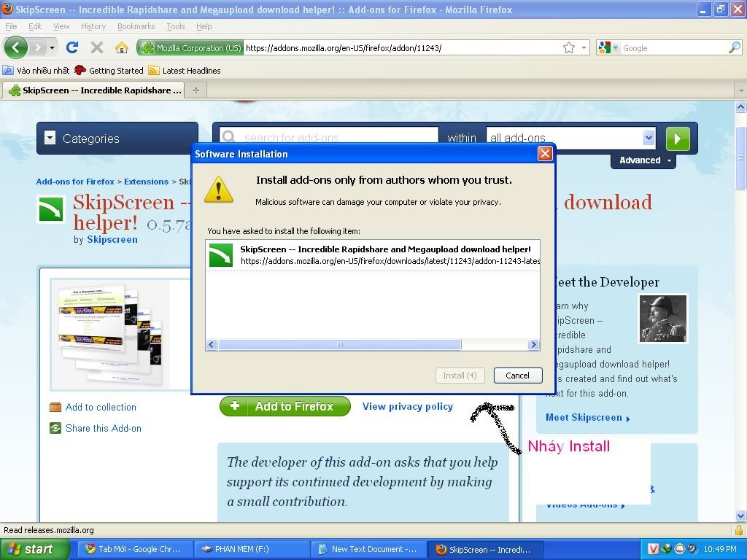
Task: Click the grayed-out forward arrow button
Action: click(38, 47)
